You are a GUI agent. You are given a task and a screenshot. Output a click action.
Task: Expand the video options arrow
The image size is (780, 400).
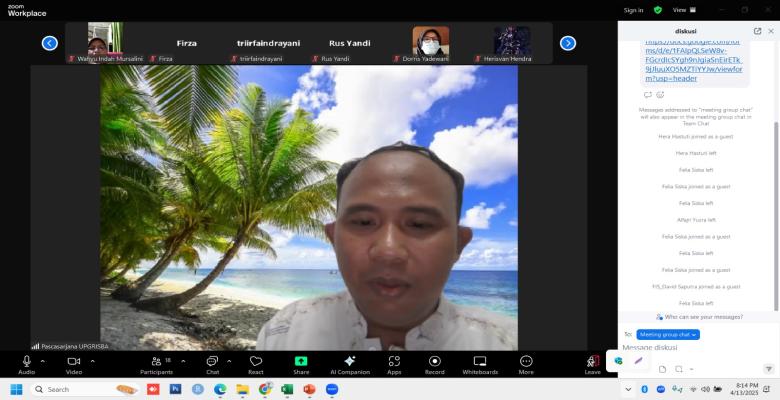pyautogui.click(x=93, y=360)
